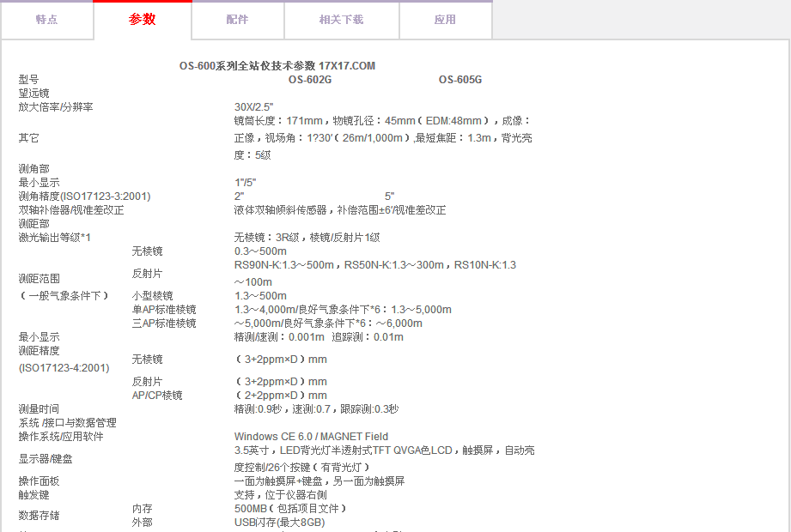The width and height of the screenshot is (791, 532).
Task: Select the 参数 tab
Action: [x=143, y=20]
